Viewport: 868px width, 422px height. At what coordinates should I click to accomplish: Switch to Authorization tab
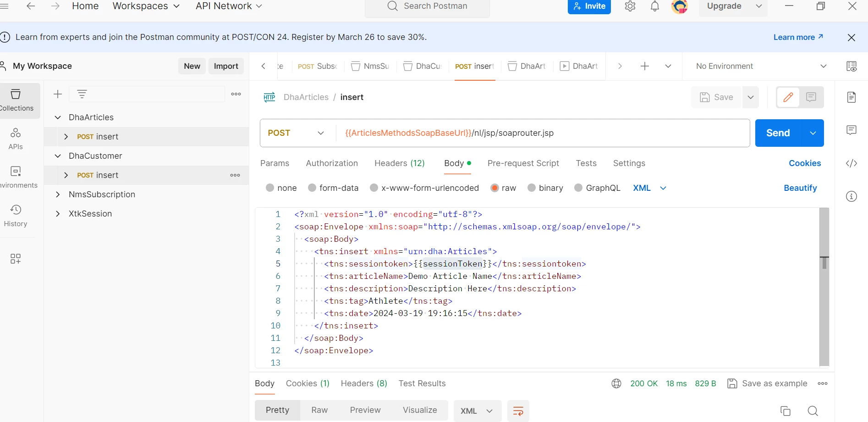point(332,163)
